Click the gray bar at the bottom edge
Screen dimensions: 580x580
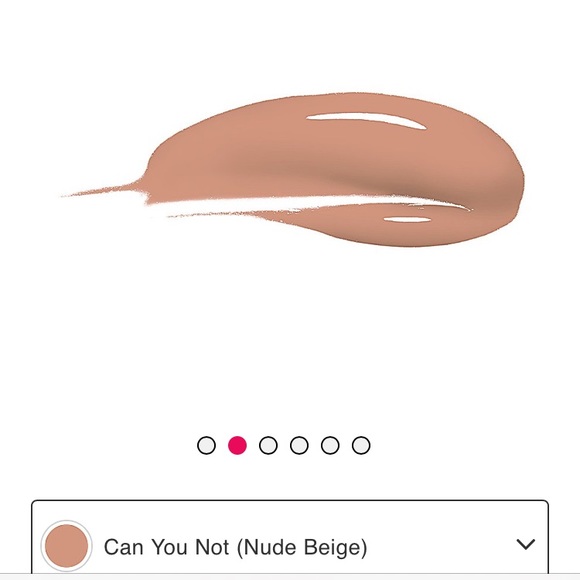(290, 577)
